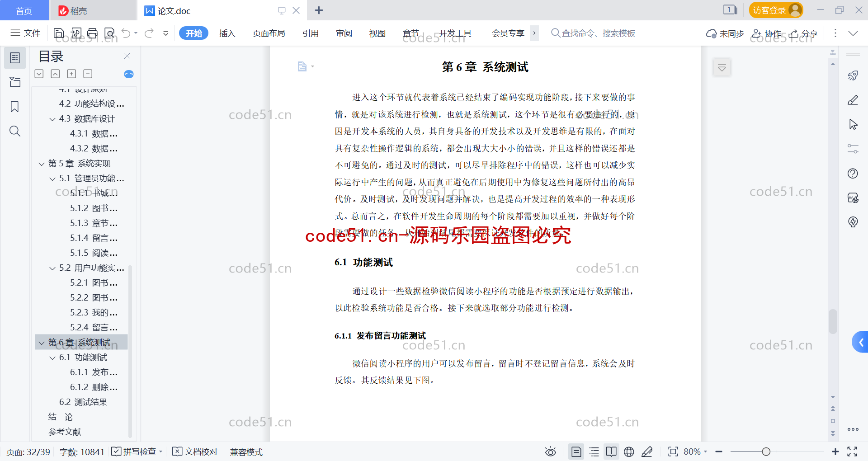Select the 开发工具 ribbon tab
Screen dimensions: 868x461
coord(455,33)
